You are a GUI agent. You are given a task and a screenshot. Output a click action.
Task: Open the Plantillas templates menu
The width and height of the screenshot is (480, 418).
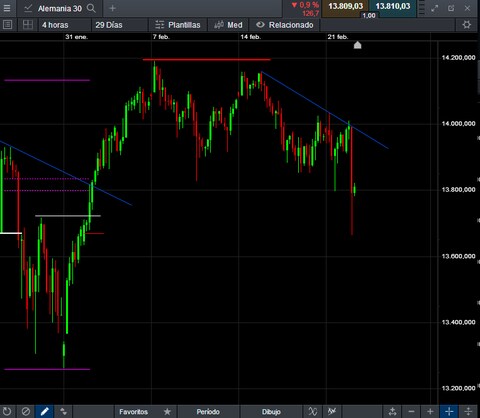[x=178, y=25]
